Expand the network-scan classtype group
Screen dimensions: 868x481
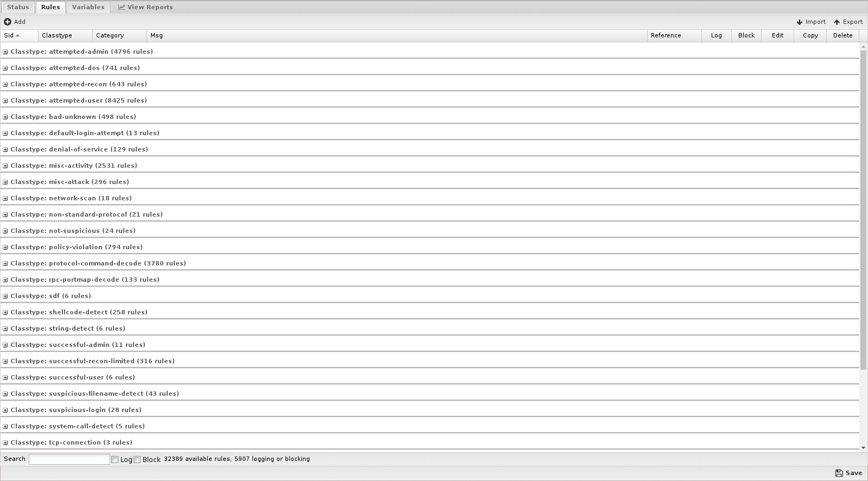pyautogui.click(x=5, y=199)
